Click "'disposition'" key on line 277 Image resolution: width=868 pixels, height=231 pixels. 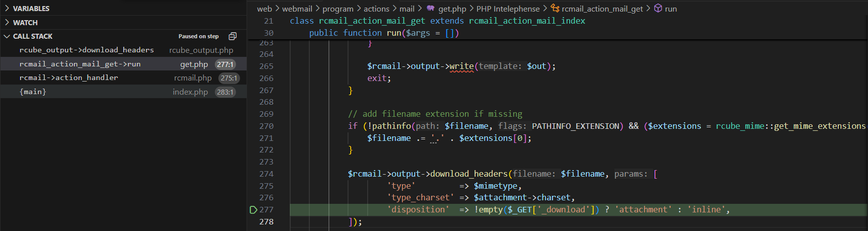tap(418, 210)
